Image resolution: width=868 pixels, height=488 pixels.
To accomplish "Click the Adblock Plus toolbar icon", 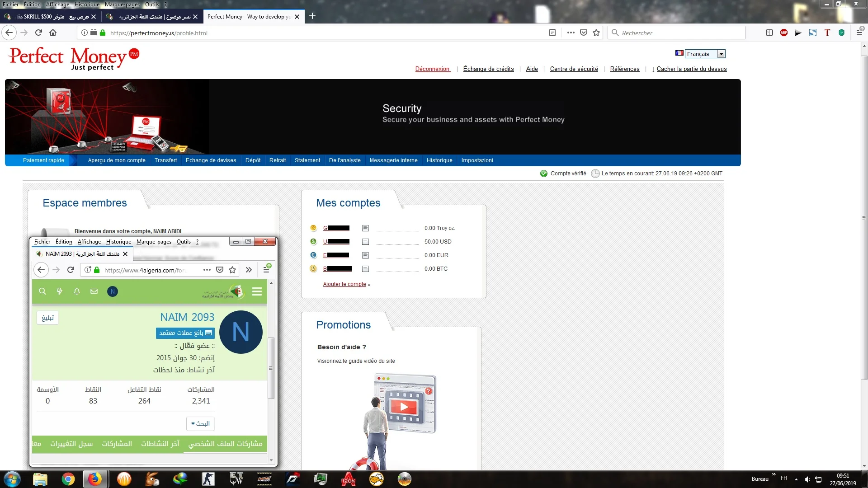I will point(784,33).
